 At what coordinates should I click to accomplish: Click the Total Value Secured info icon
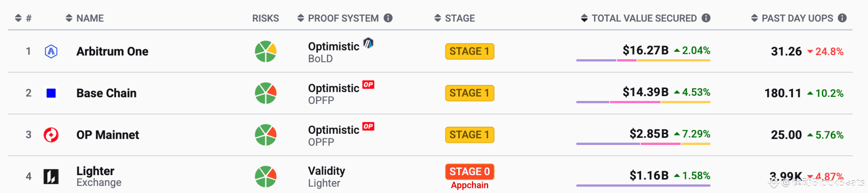706,18
